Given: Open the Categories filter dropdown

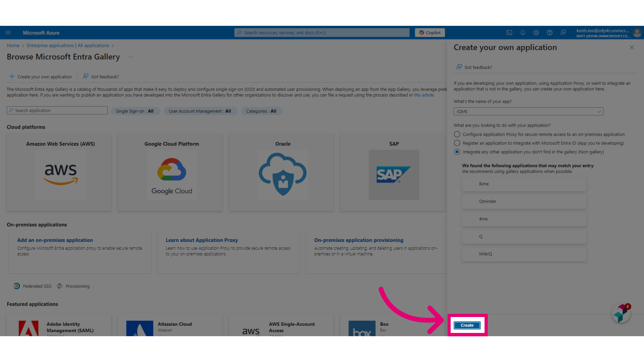Looking at the screenshot, I should 261,111.
